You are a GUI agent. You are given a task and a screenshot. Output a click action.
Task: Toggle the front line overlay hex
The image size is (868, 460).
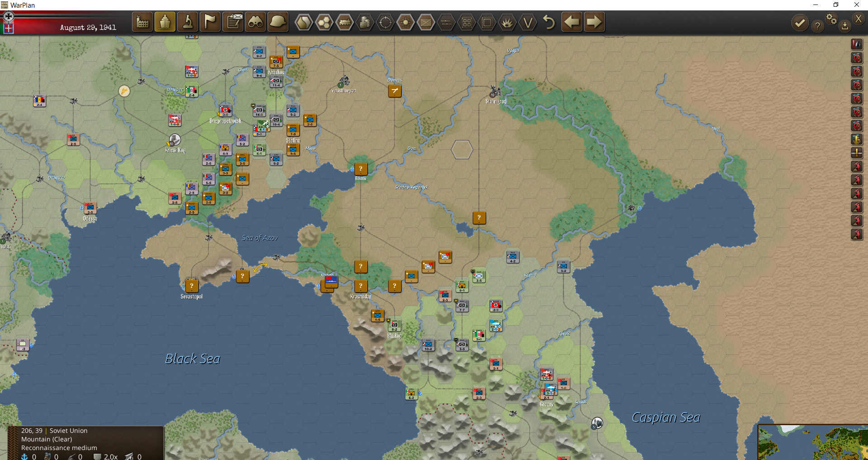click(x=446, y=22)
